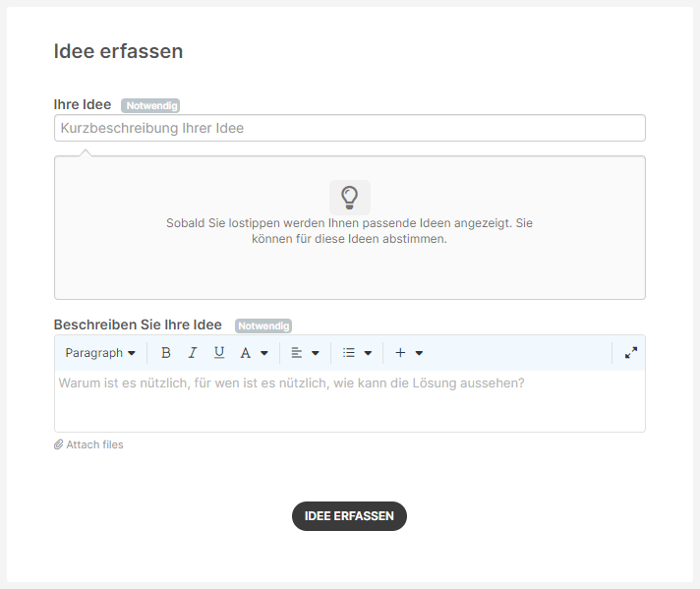Viewport: 700px width, 589px height.
Task: Click the paperclip attachment icon
Action: (58, 444)
